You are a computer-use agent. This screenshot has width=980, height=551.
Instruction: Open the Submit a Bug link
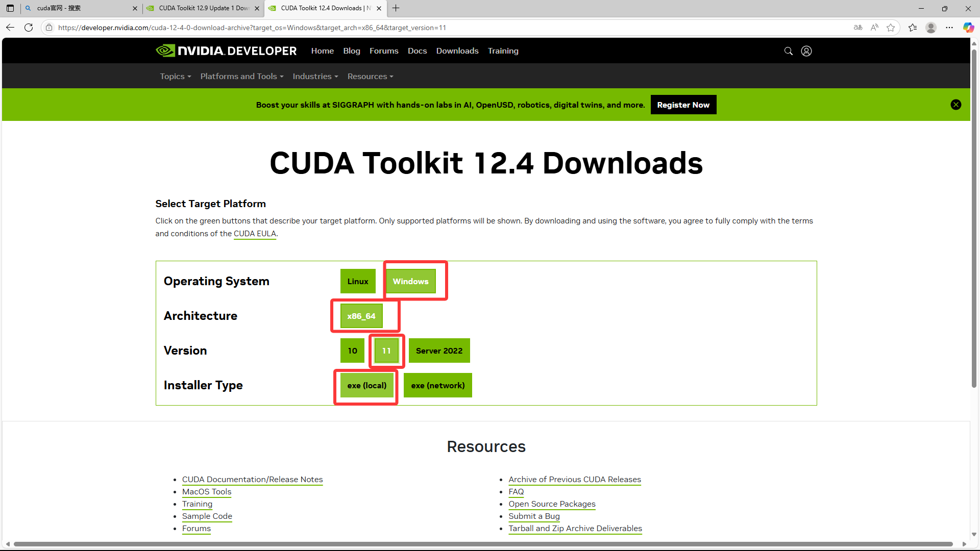tap(534, 516)
